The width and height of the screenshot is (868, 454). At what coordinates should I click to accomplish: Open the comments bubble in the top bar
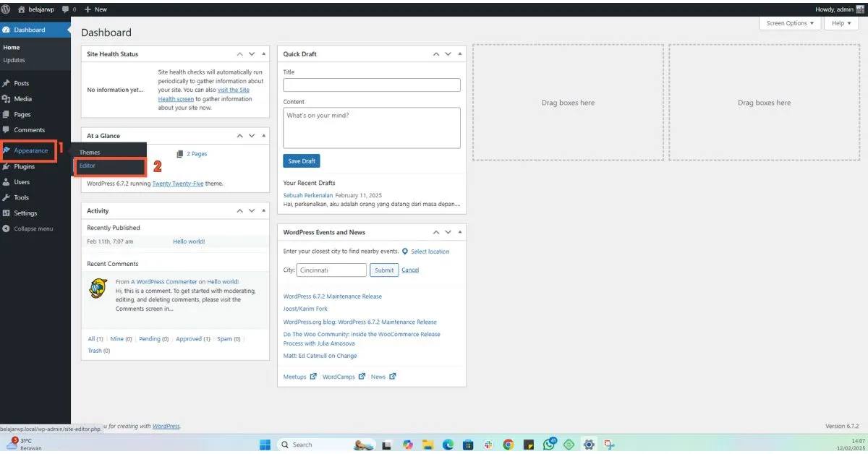pyautogui.click(x=65, y=9)
